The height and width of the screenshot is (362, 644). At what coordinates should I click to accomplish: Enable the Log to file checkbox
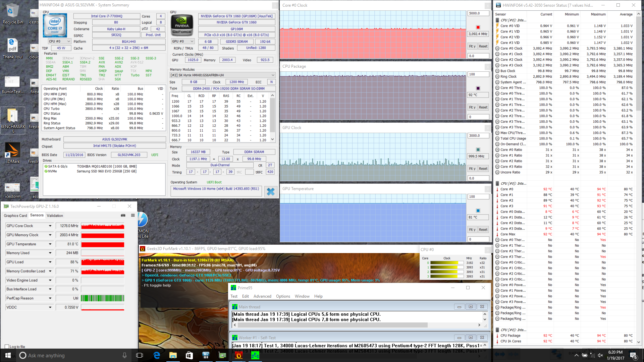[x=7, y=347]
